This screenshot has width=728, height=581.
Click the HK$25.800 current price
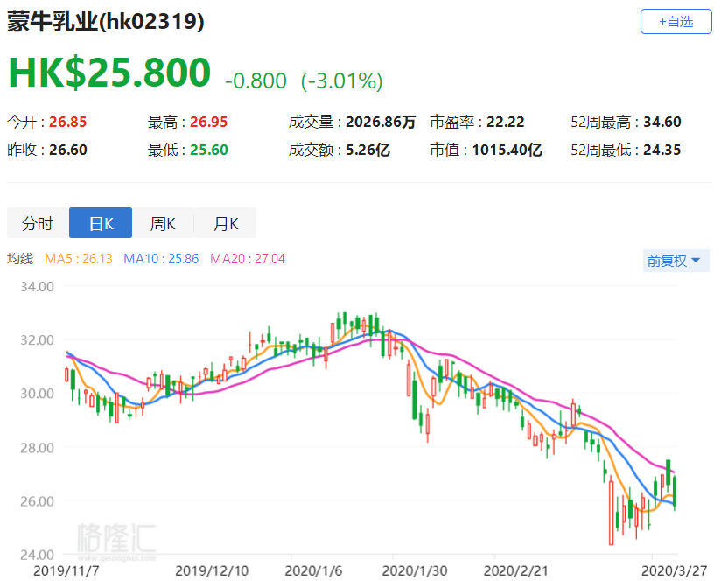(x=109, y=73)
